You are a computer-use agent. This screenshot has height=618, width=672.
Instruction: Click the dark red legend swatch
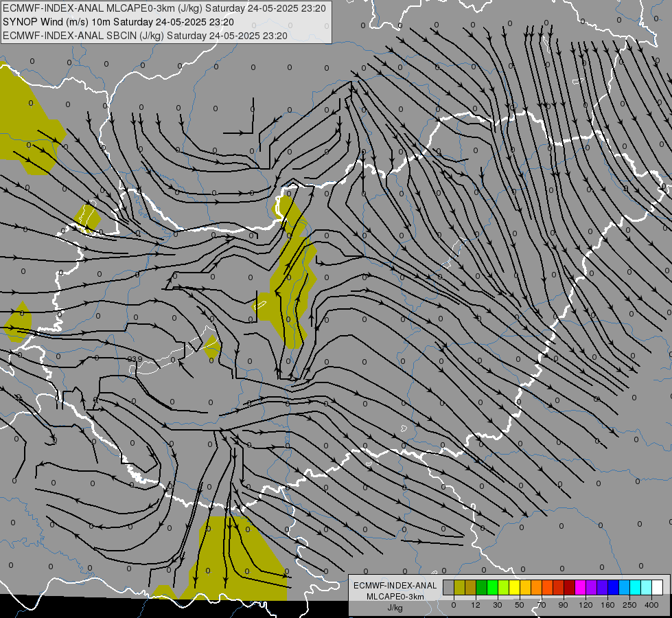[570, 587]
